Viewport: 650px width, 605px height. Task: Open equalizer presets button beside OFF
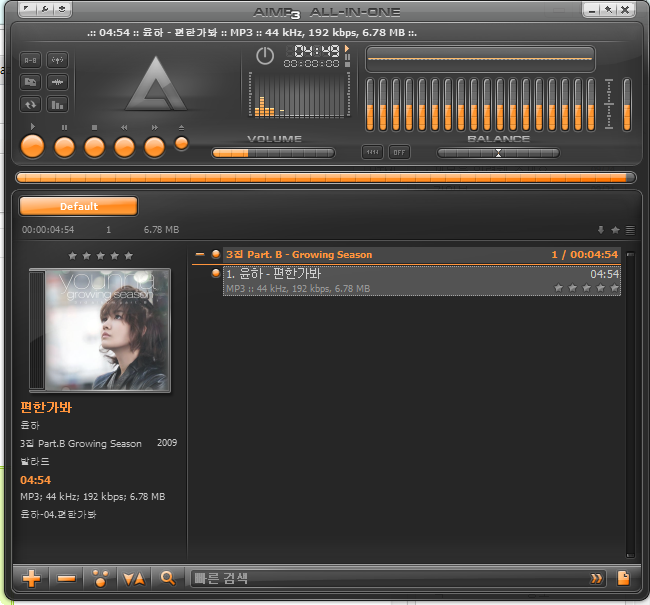(x=372, y=152)
